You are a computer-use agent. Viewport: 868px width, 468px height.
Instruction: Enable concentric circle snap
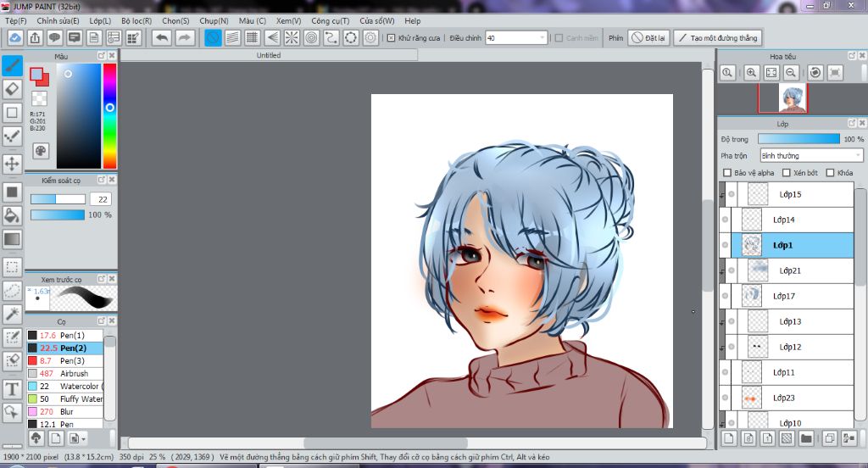[x=312, y=37]
